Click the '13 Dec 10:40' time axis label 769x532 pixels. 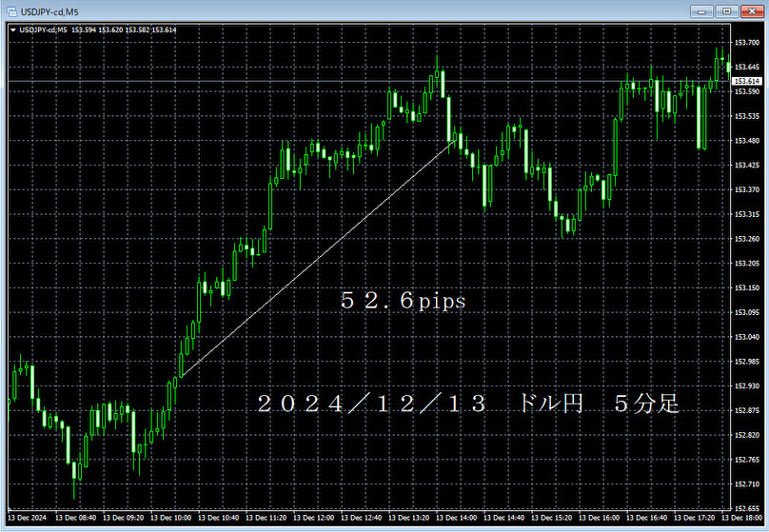tap(218, 518)
